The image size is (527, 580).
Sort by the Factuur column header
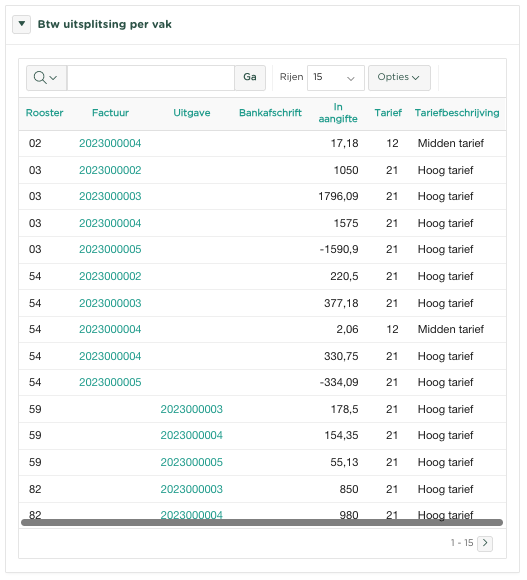tap(110, 113)
